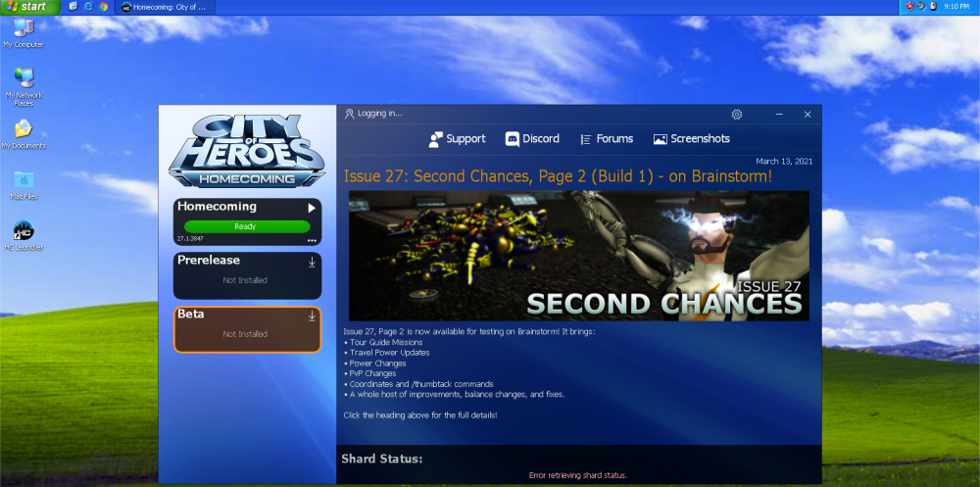Screen dimensions: 980x487
Task: Select Mac Files desktop folder
Action: pos(24,185)
